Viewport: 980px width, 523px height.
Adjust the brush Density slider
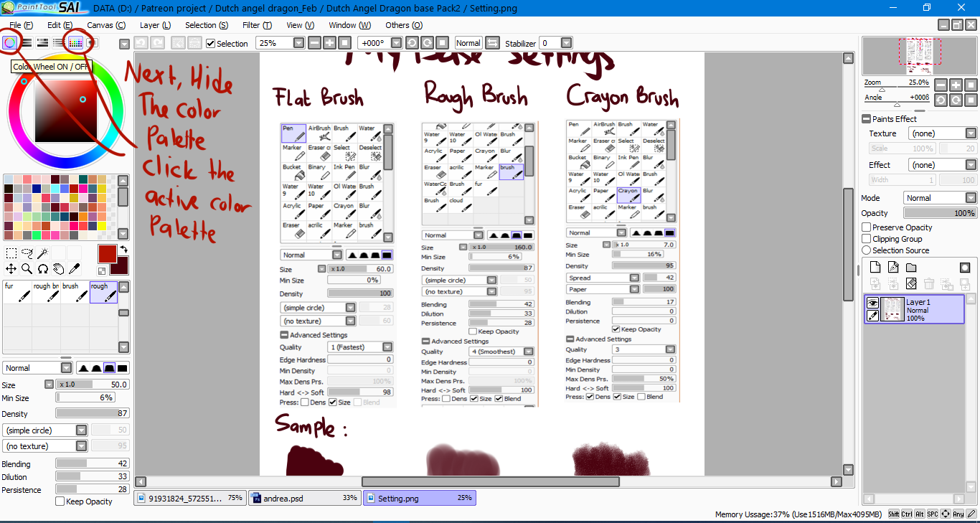coord(93,414)
